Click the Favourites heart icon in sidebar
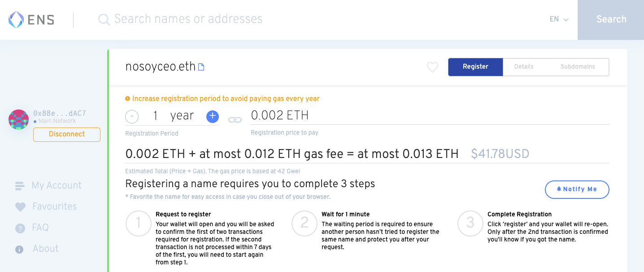The width and height of the screenshot is (644, 272). (x=20, y=206)
